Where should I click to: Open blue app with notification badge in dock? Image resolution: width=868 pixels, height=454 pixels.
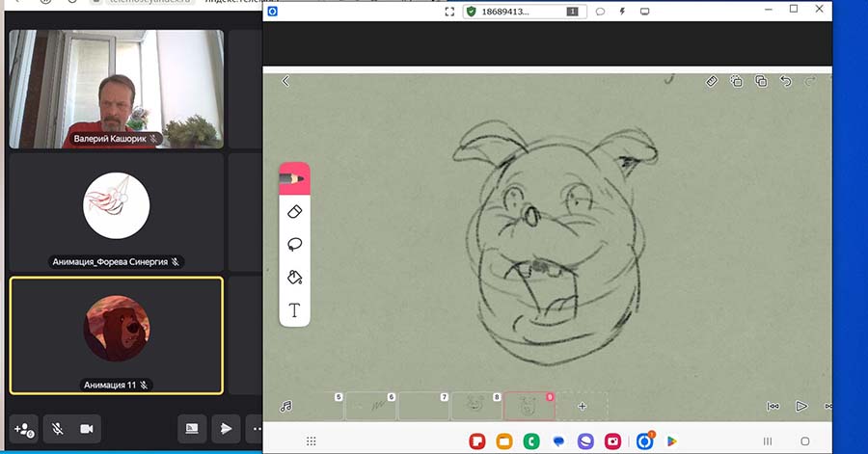point(645,441)
